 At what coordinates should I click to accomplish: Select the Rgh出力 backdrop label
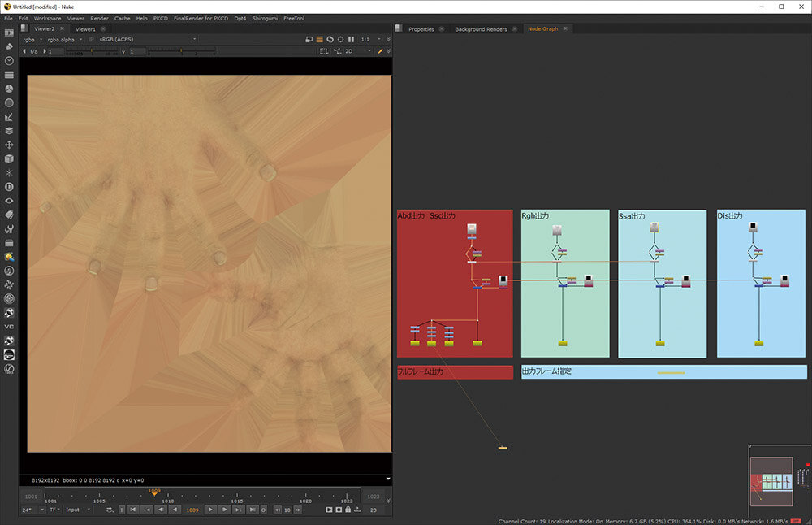[x=535, y=215]
